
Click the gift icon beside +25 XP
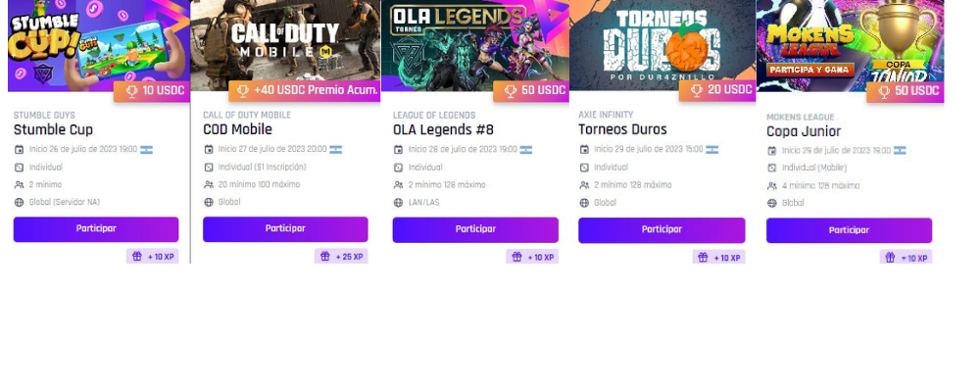pyautogui.click(x=325, y=257)
